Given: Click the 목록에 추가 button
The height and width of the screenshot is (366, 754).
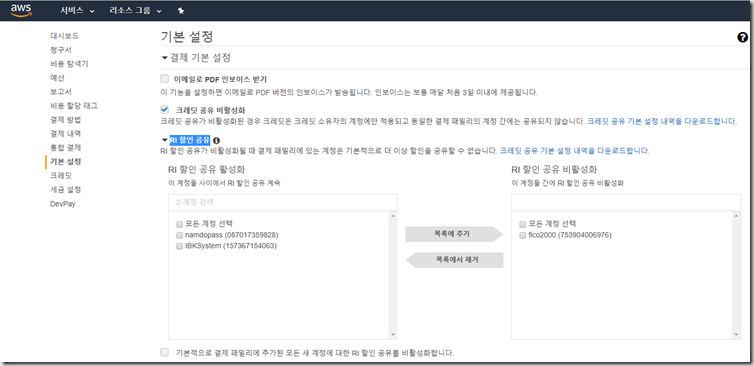Looking at the screenshot, I should pos(454,234).
